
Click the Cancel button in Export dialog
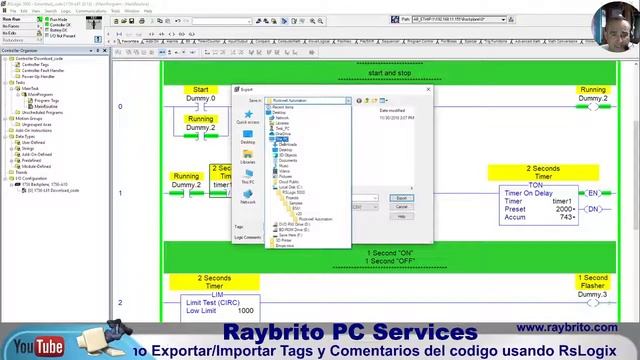point(402,207)
